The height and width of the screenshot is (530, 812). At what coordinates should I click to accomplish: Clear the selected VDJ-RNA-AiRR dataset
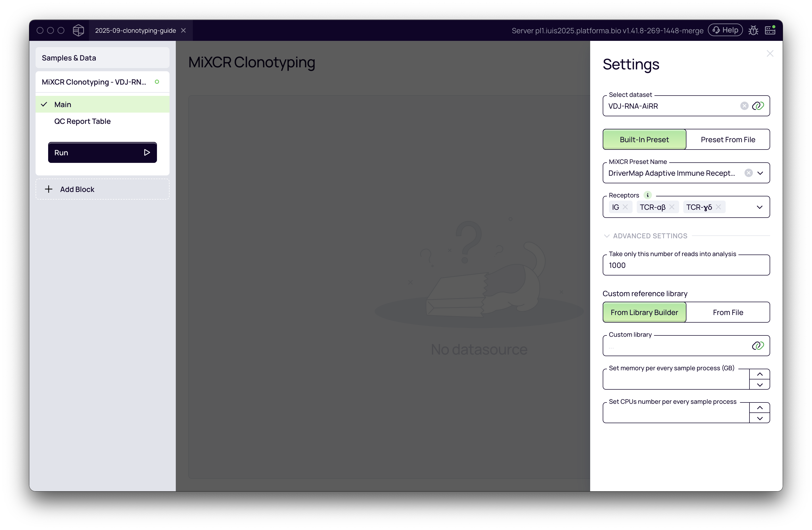click(744, 106)
